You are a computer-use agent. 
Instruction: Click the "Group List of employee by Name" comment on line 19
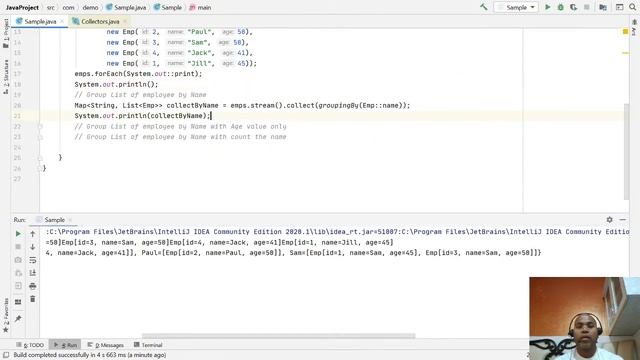click(x=140, y=95)
